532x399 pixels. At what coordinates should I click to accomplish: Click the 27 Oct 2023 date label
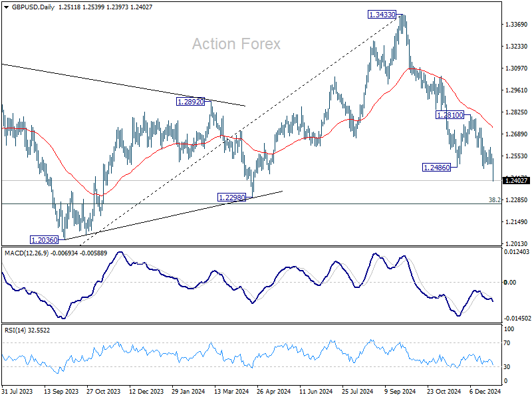point(104,391)
